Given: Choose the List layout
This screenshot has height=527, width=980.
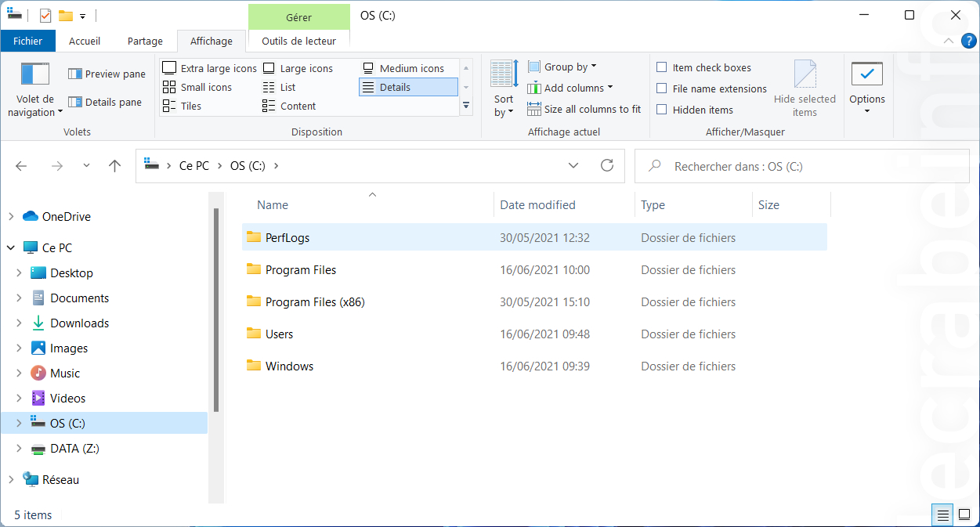Looking at the screenshot, I should [279, 87].
